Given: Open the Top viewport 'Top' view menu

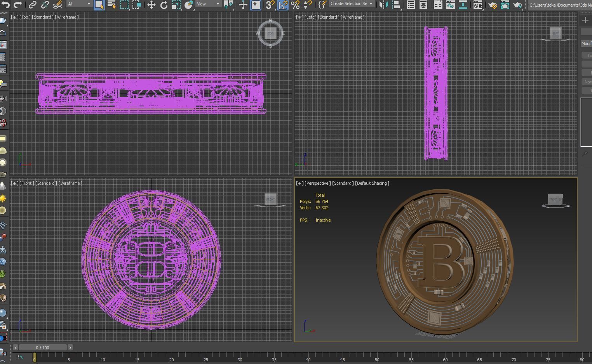Looking at the screenshot, I should 25,17.
